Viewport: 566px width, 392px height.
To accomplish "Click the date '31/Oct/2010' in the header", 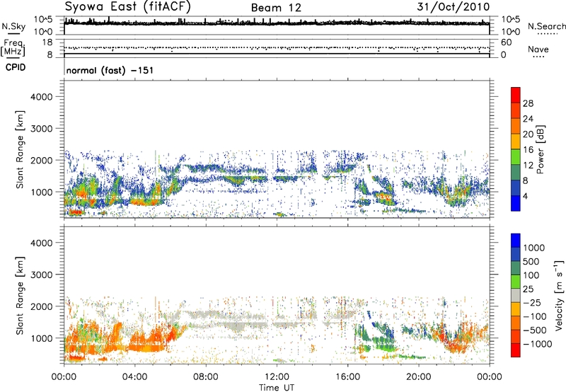I will coord(454,7).
